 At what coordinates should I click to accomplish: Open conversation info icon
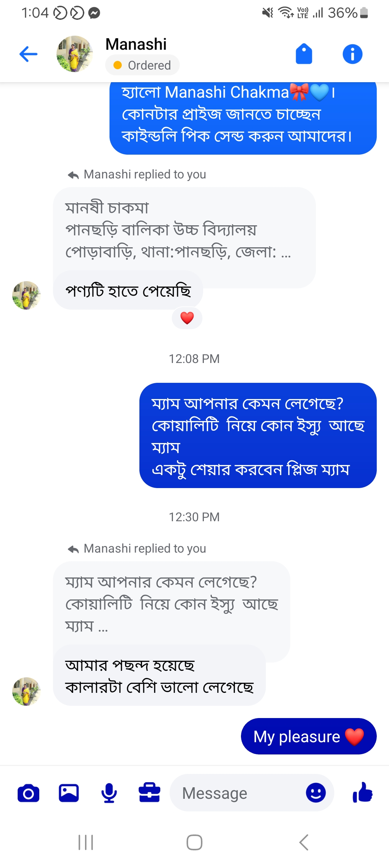pos(352,54)
